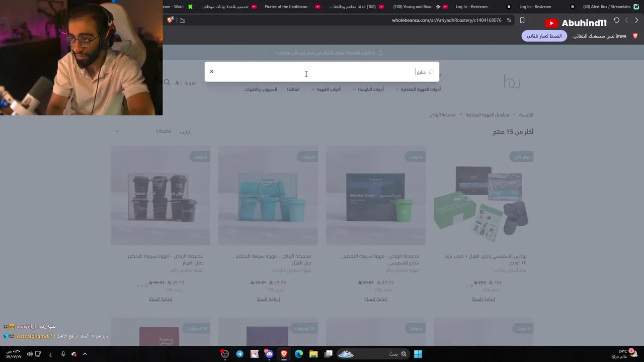Show hidden system tray icons
Screen dimensions: 644x362
click(85, 354)
